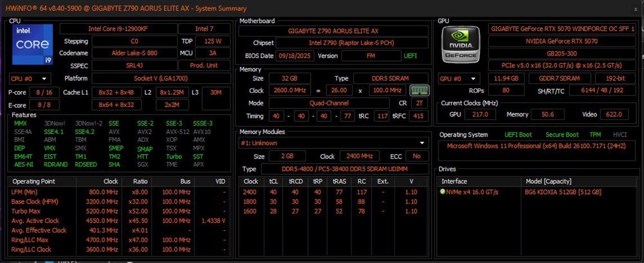Click the 'TPM' status label
The image size is (644, 263).
click(x=595, y=135)
